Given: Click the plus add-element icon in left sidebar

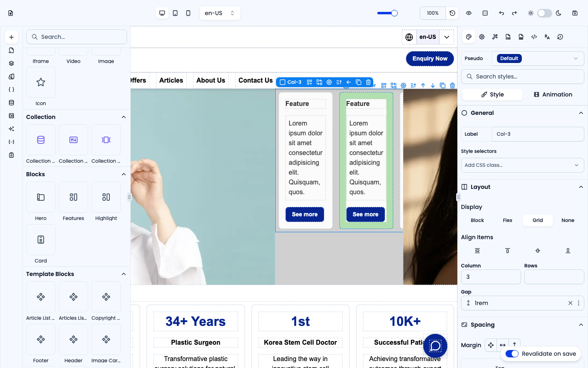Looking at the screenshot, I should click(11, 37).
